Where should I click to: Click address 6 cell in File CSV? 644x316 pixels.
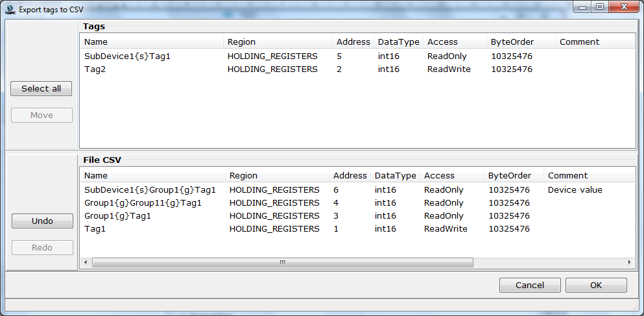(x=336, y=190)
